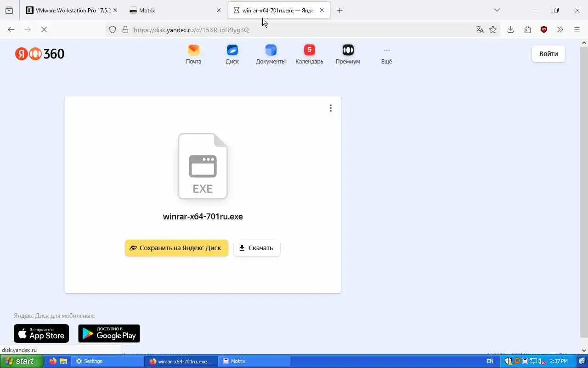
Task: Open the Firefox application menu
Action: tap(577, 29)
